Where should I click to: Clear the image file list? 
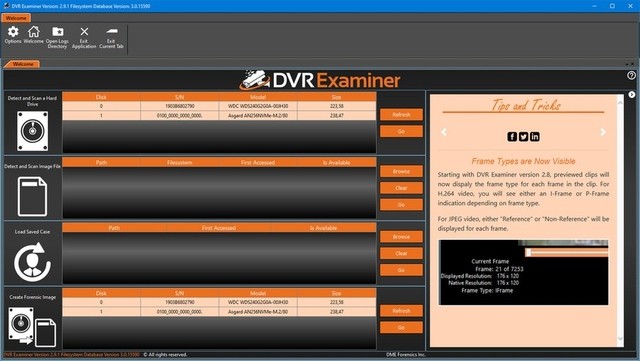coord(401,188)
